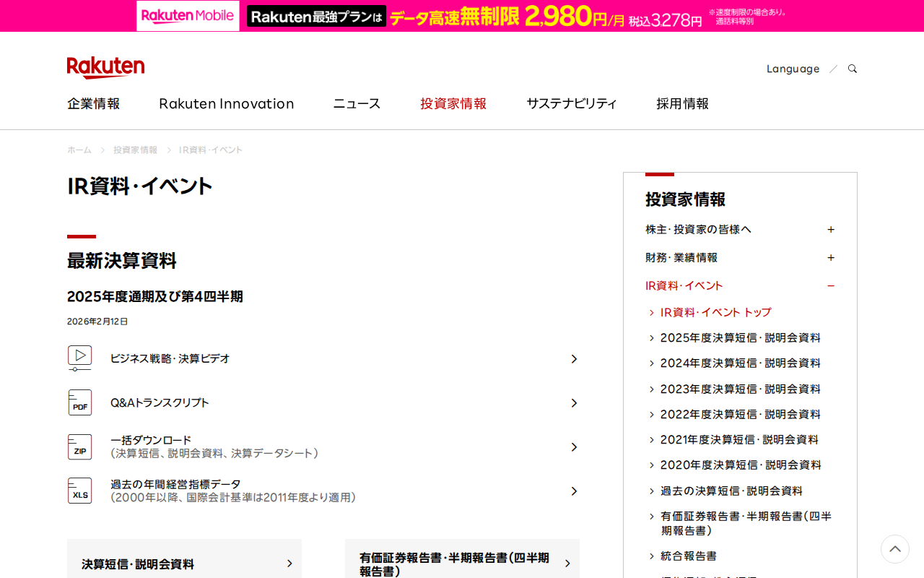Open the サステナビリティ menu
Screen dimensions: 924x578
(x=572, y=103)
